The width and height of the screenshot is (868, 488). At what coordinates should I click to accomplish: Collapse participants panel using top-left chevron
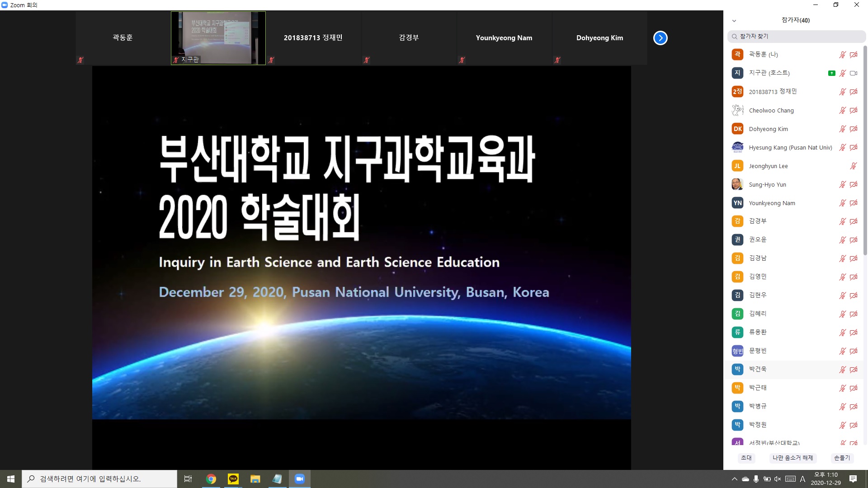[734, 21]
